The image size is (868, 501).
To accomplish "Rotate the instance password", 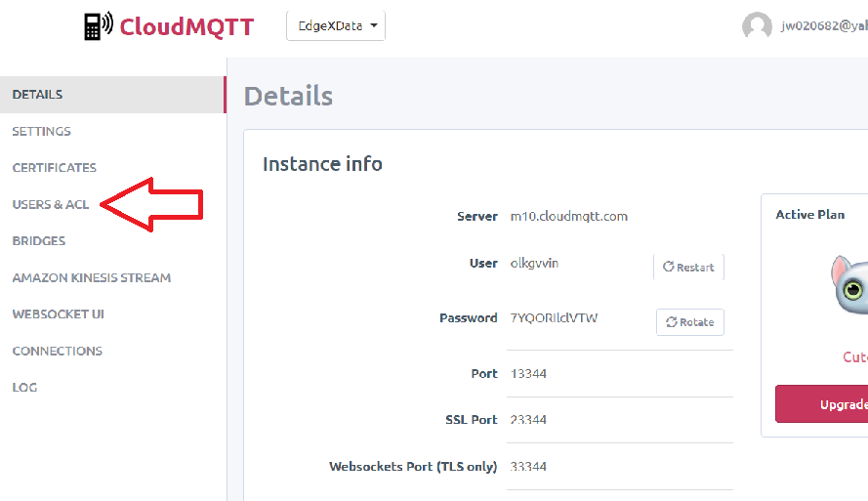I will [x=689, y=322].
